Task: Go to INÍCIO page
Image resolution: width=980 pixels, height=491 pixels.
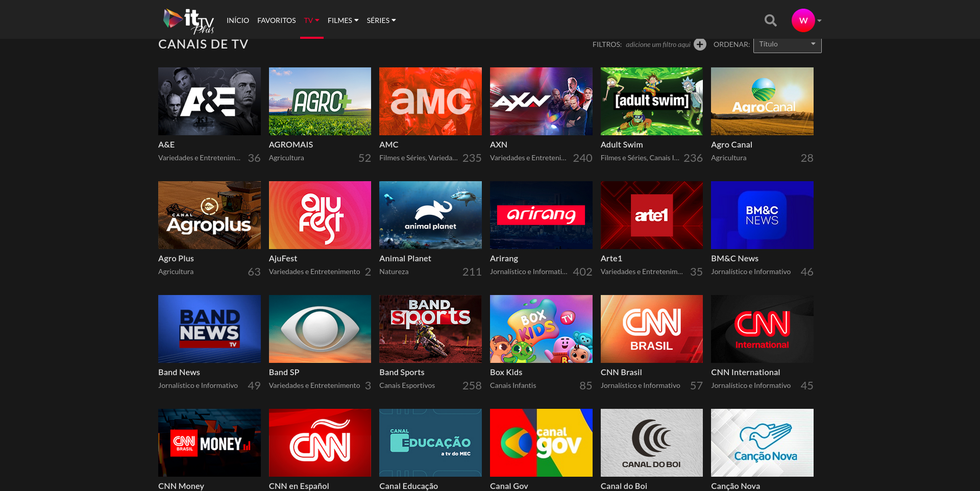Action: pos(238,20)
